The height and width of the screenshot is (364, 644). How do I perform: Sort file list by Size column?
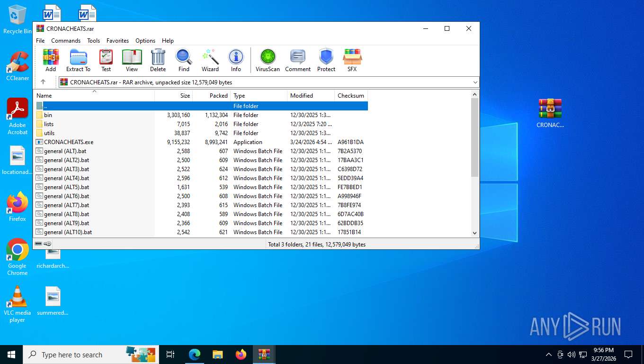point(174,95)
